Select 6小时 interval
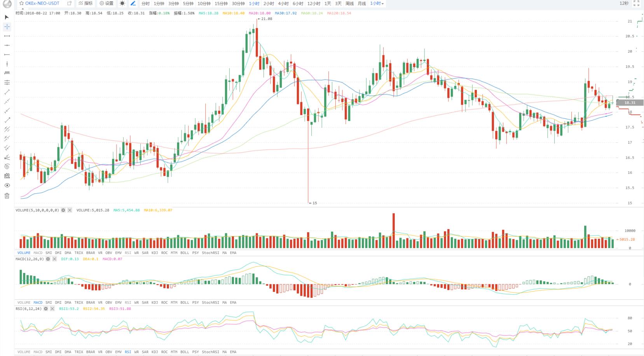Viewport: 644px width, 356px height. coord(298,3)
